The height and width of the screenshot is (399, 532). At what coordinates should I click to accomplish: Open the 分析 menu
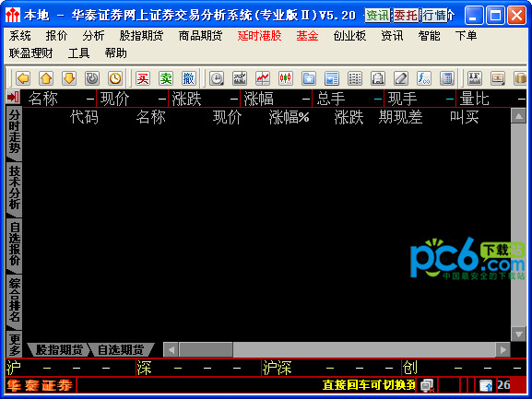click(x=93, y=36)
